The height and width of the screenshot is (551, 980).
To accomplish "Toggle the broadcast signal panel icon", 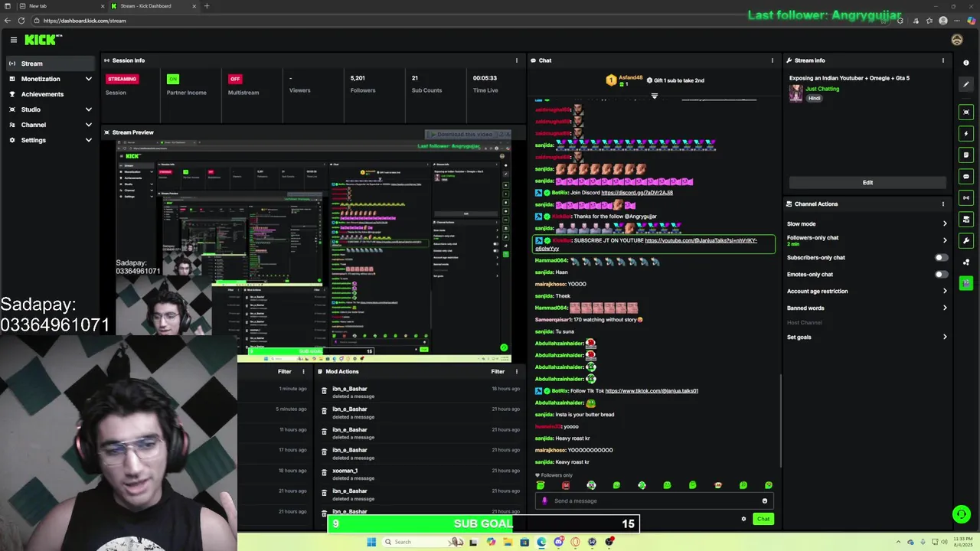I will coord(966,198).
